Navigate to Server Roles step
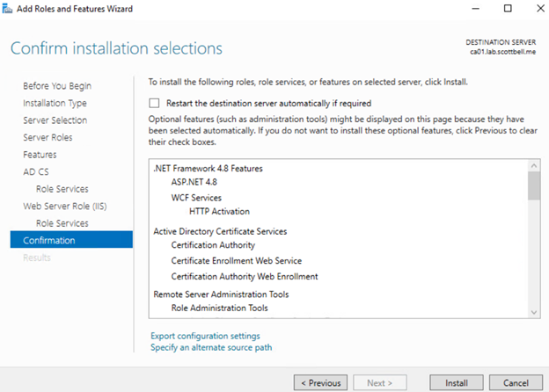 pos(48,137)
